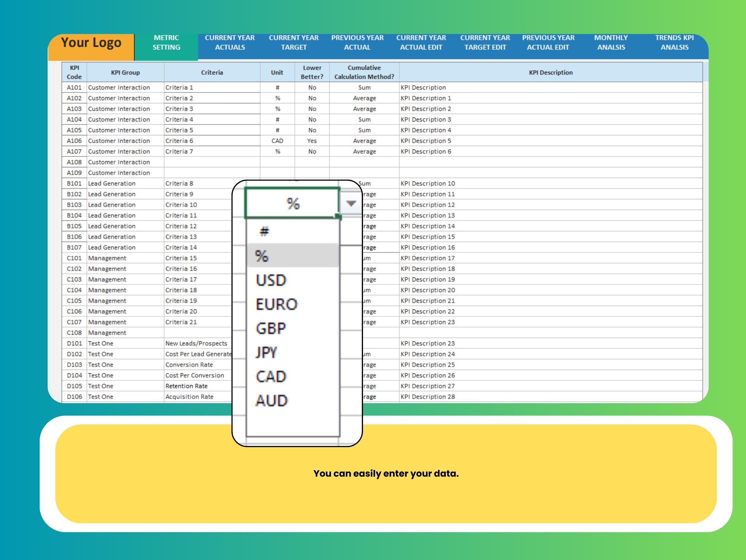Pick GBP from the unit choices
The image size is (746, 560).
point(270,328)
